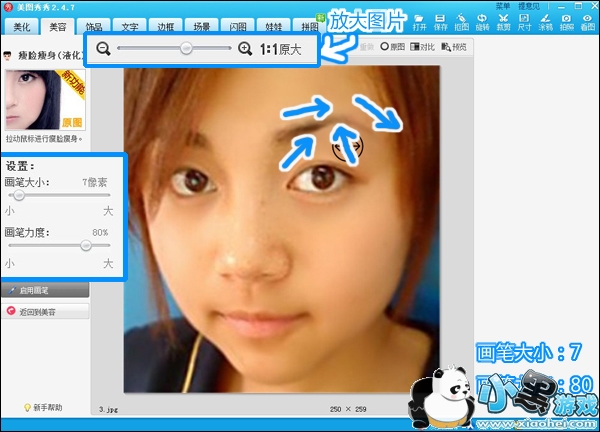Click the 拍照 (camera) toolbar icon

(x=566, y=22)
